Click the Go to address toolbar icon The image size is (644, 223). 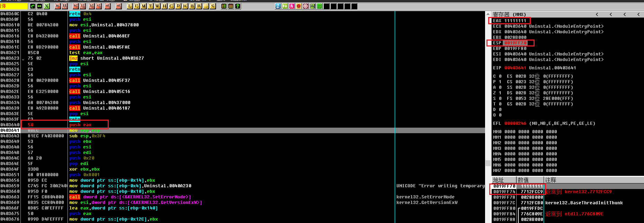point(119,6)
